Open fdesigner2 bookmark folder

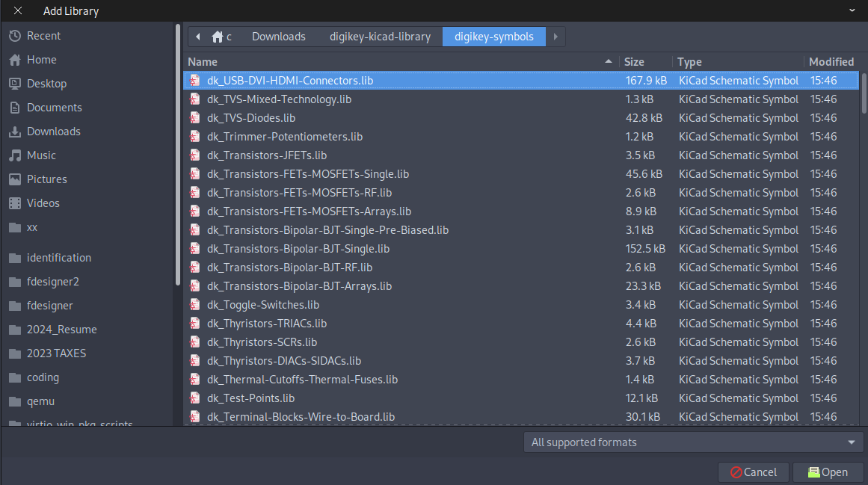point(52,282)
